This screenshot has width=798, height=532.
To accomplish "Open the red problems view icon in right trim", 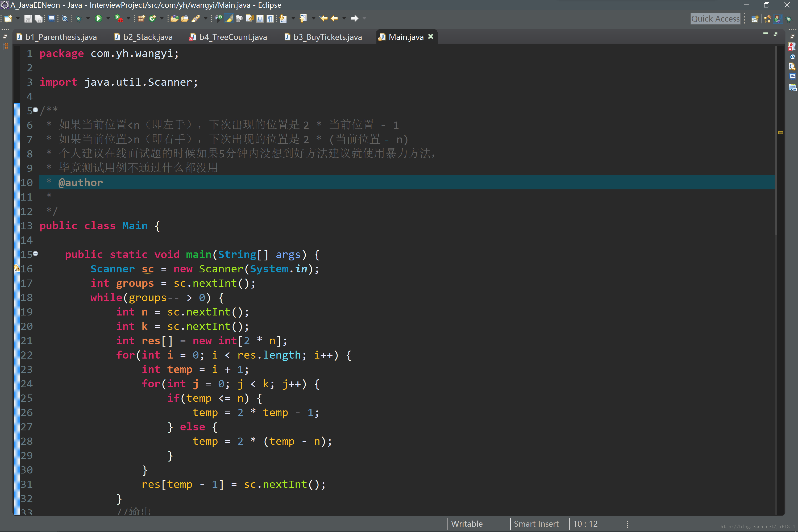I will 792,47.
